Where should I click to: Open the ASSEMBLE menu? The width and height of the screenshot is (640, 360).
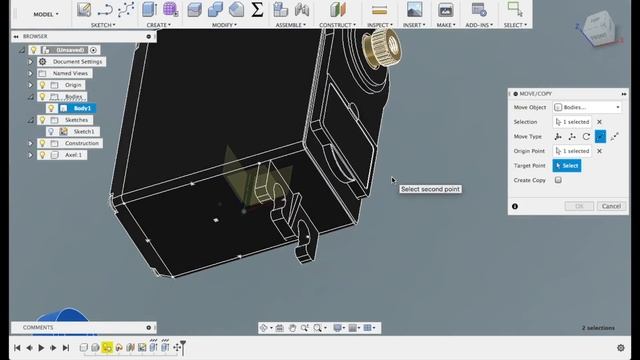pyautogui.click(x=291, y=25)
